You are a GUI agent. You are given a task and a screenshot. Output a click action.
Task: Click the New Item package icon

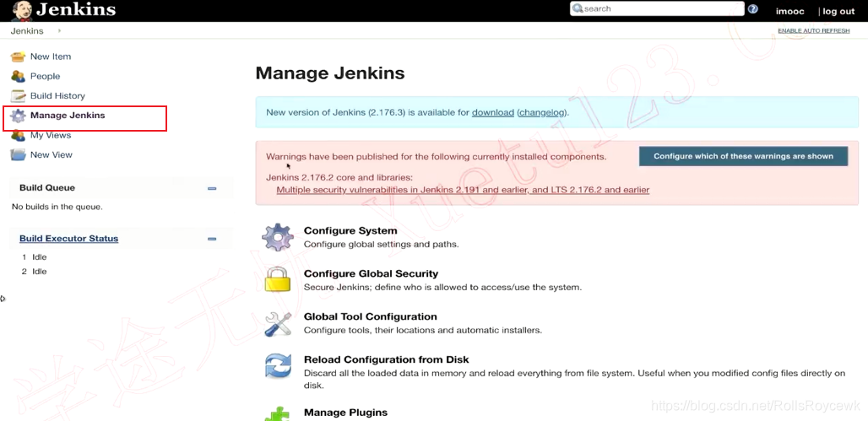click(x=19, y=57)
